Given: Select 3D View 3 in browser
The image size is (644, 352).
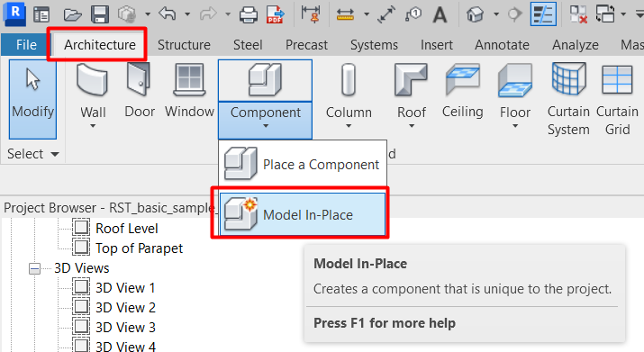Looking at the screenshot, I should point(125,328).
